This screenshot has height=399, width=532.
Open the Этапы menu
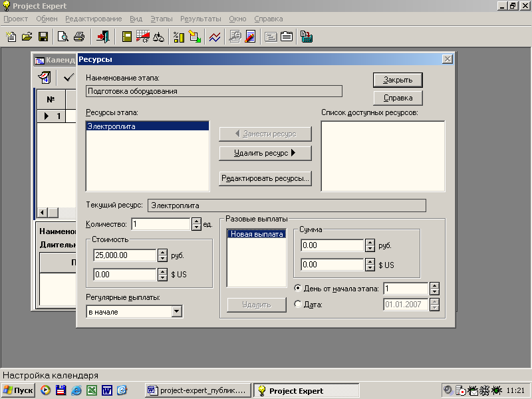tap(162, 19)
